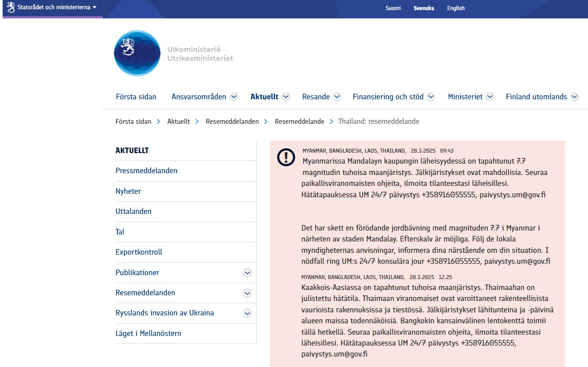Click the exclamation warning icon in alert box
This screenshot has width=588, height=367.
pyautogui.click(x=286, y=157)
